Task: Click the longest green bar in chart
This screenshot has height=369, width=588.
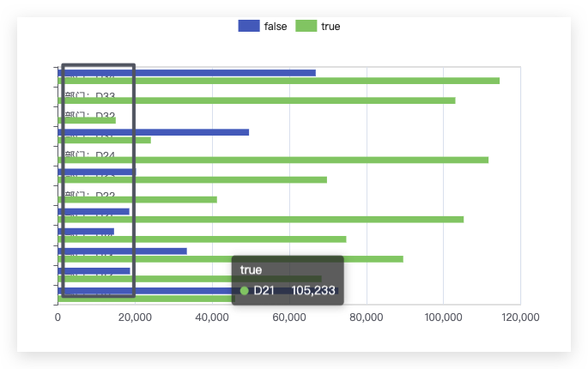Action: point(279,81)
